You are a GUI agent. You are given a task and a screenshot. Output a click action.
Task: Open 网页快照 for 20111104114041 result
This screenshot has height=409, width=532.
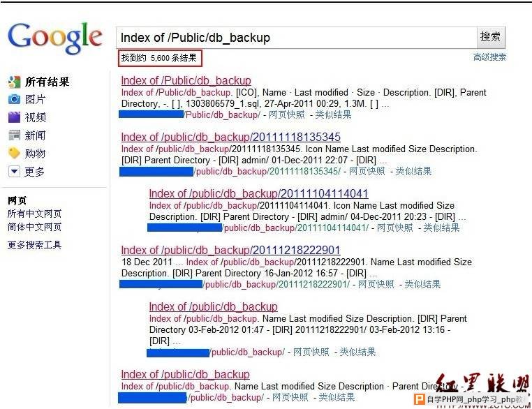click(395, 228)
